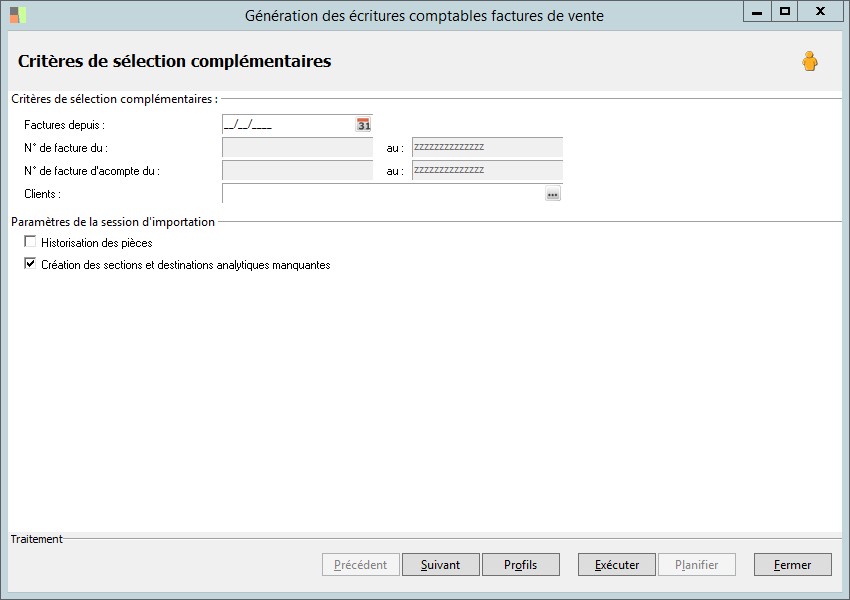Click the orange user assistant icon

pos(809,62)
